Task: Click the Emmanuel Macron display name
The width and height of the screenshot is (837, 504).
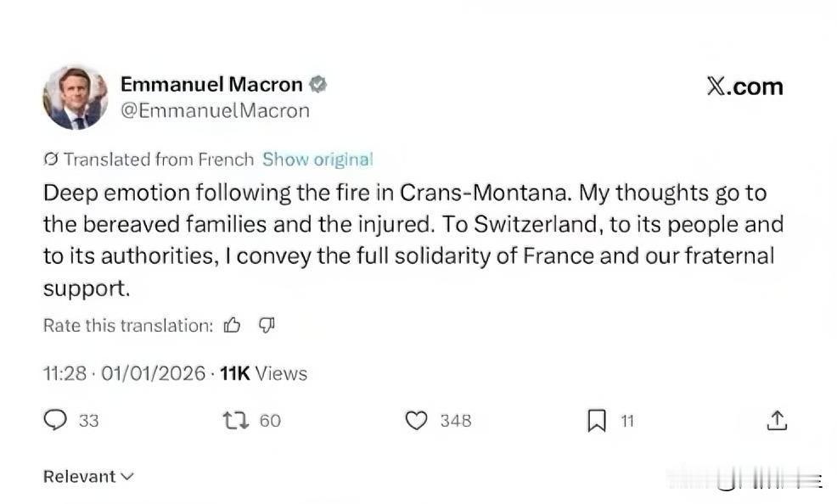Action: [211, 85]
